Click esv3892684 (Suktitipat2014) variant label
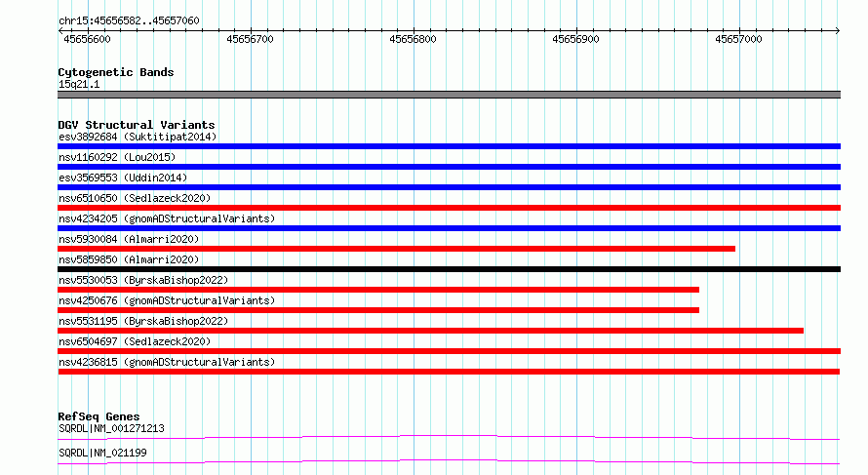 point(138,137)
